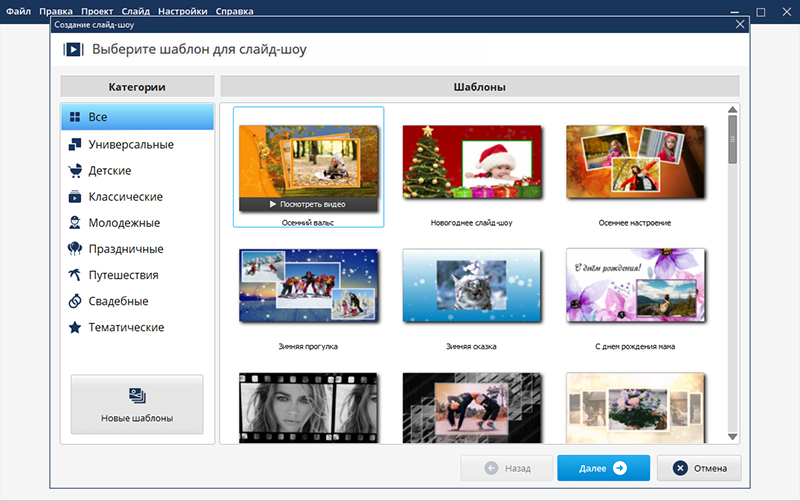This screenshot has width=800, height=501.
Task: Click the Свадебные rings icon
Action: (74, 301)
